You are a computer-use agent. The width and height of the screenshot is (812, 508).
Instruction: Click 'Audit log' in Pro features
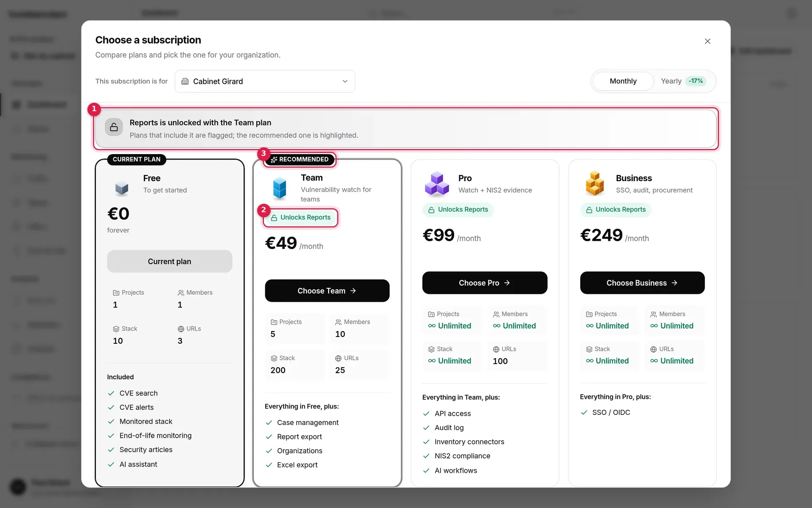pyautogui.click(x=449, y=428)
